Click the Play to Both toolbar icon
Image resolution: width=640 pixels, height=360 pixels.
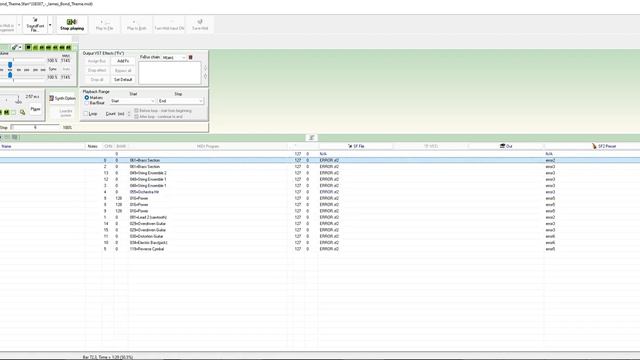(x=136, y=24)
